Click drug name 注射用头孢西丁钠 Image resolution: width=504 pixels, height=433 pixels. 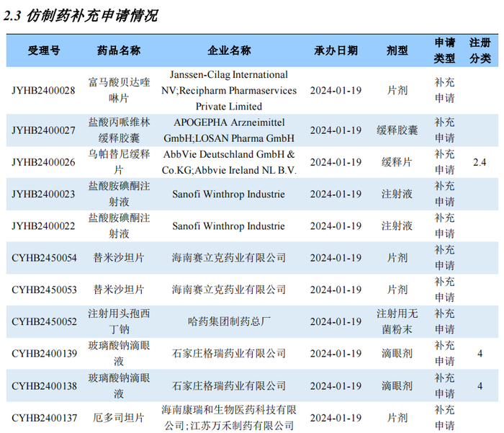coord(119,321)
